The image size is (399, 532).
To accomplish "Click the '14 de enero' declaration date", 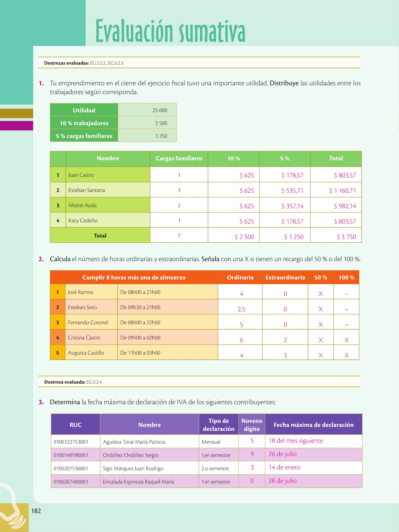I will pos(284,467).
